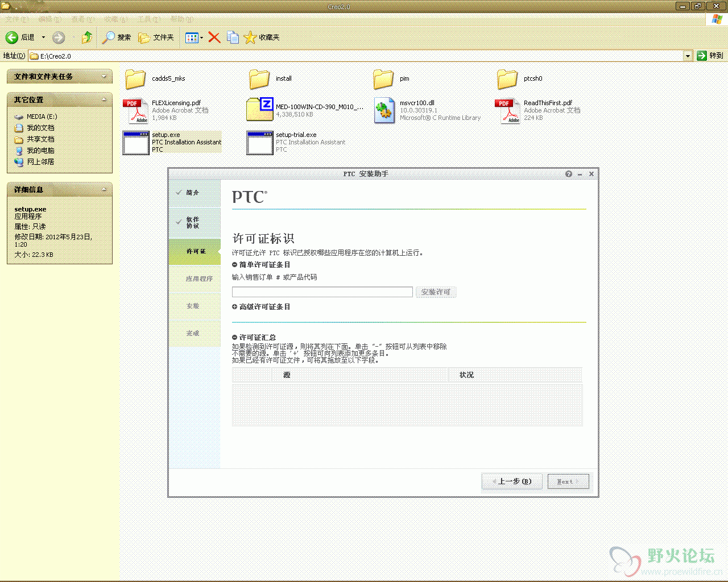This screenshot has width=728, height=582.
Task: Select the pim folder icon
Action: pos(383,79)
